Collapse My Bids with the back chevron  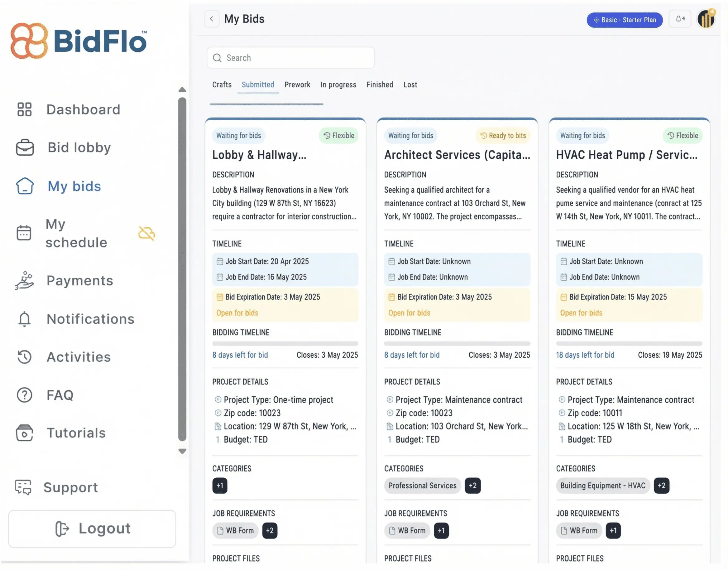(x=212, y=19)
